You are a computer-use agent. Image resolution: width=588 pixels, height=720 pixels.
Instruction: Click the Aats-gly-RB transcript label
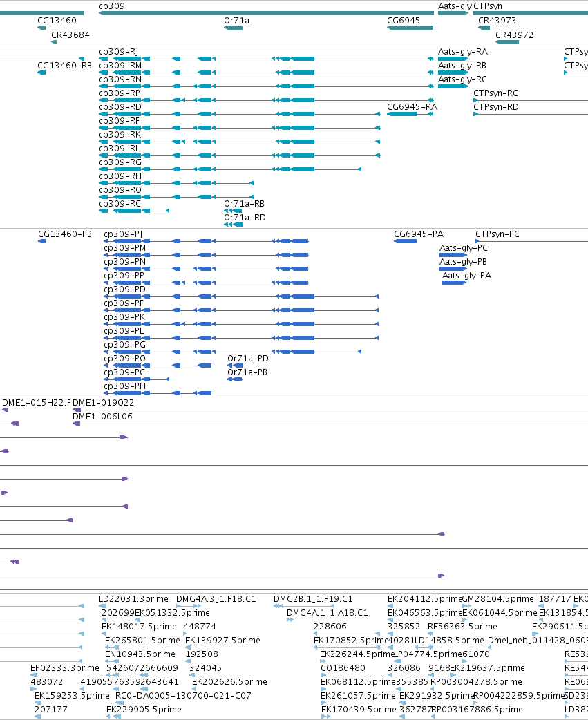click(x=462, y=66)
